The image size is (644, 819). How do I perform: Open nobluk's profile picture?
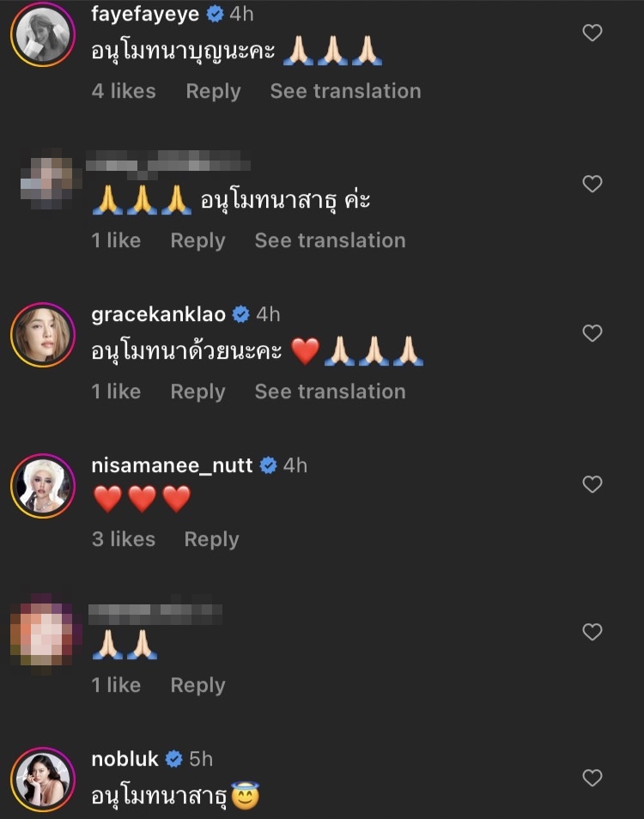click(x=43, y=780)
